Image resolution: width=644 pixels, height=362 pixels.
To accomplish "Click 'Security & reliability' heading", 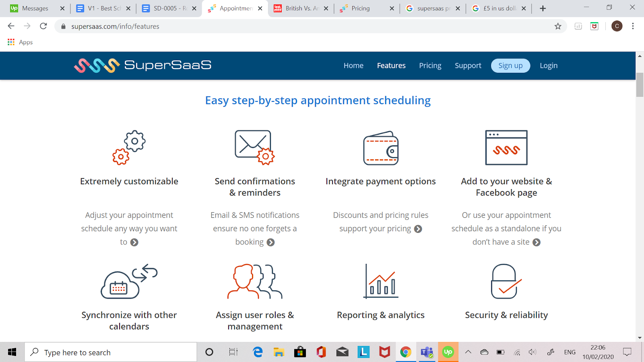I will (x=506, y=315).
